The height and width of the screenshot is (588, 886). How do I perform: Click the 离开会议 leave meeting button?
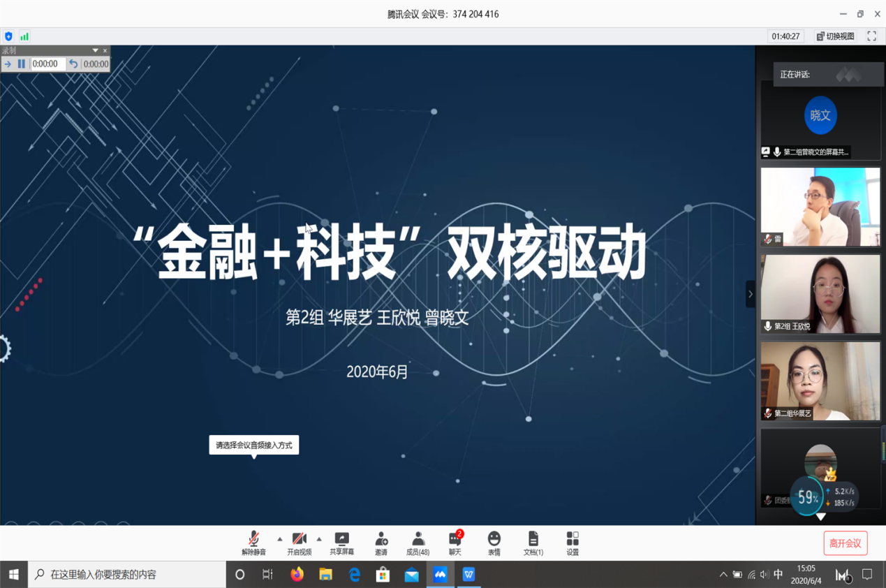tap(845, 543)
